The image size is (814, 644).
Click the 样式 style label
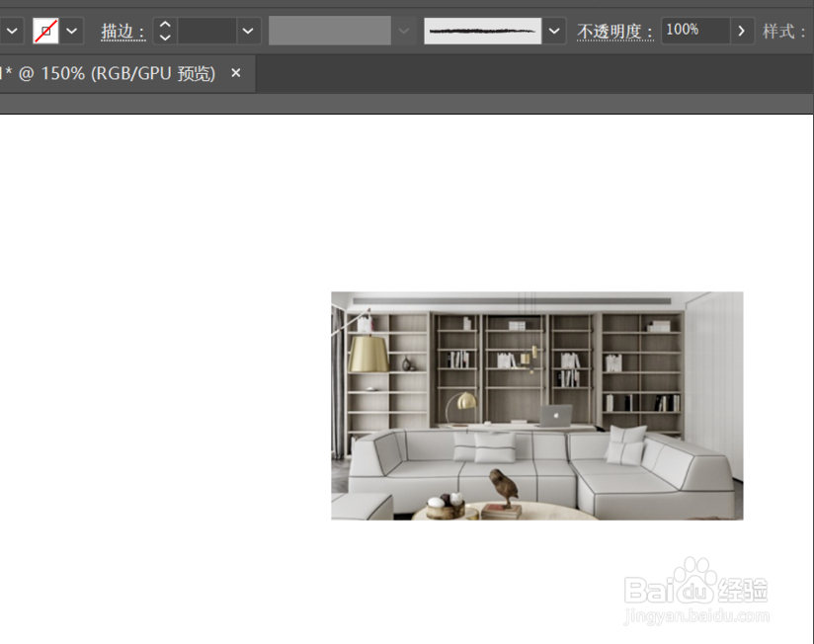[784, 32]
